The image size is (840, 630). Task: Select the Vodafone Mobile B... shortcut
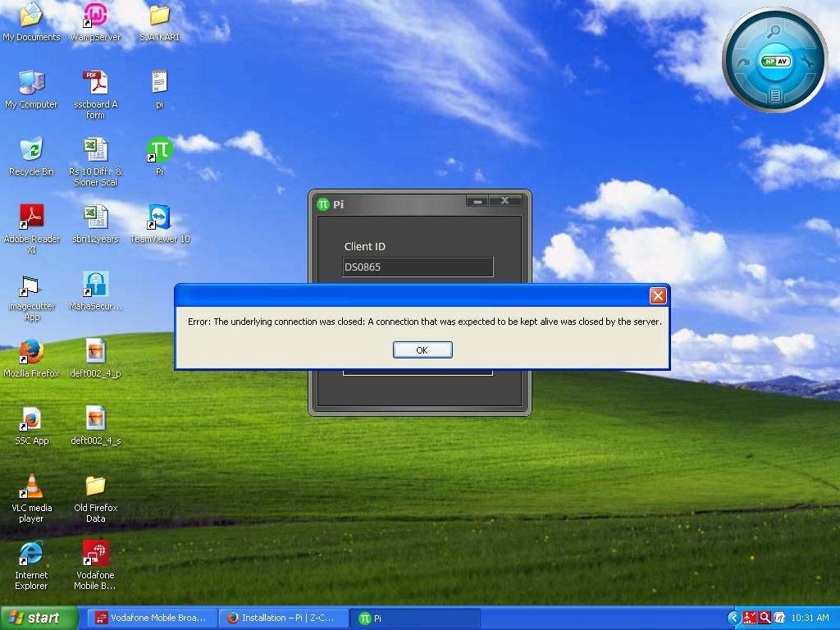95,566
